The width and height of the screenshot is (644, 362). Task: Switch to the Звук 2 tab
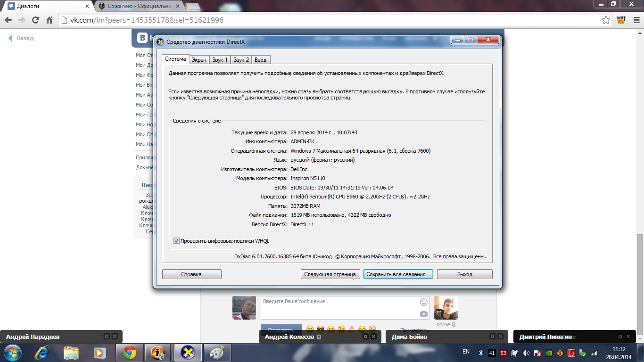point(241,60)
